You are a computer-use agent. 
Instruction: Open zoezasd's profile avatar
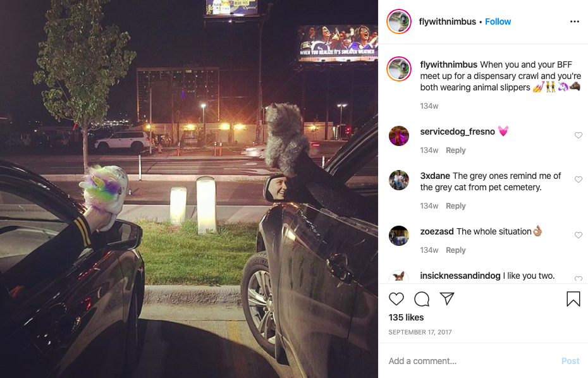(x=399, y=236)
